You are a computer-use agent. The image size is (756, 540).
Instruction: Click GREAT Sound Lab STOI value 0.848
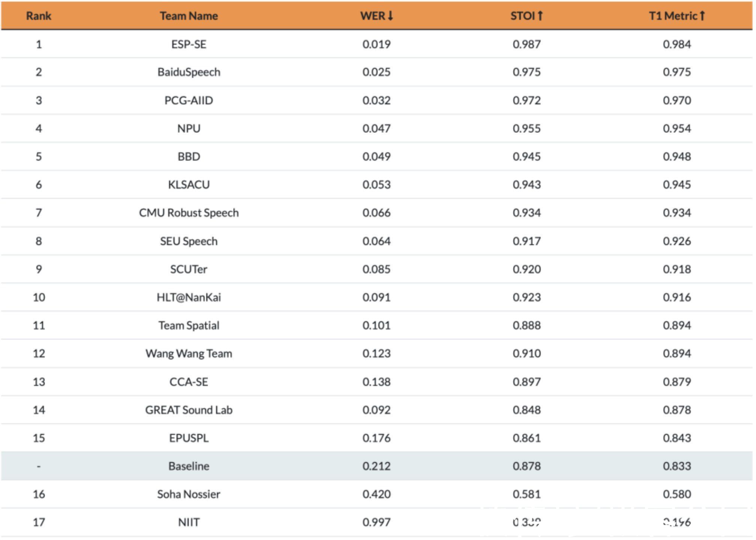527,410
